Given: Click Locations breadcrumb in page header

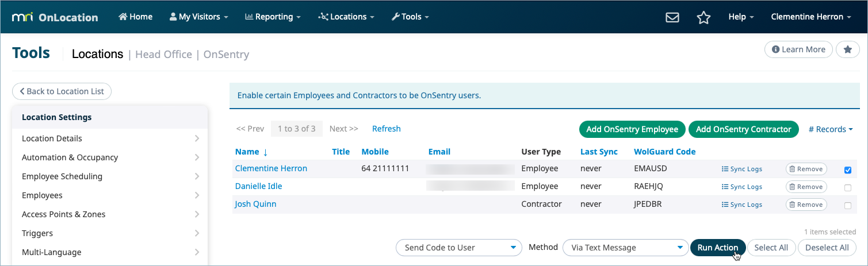Looking at the screenshot, I should 97,54.
